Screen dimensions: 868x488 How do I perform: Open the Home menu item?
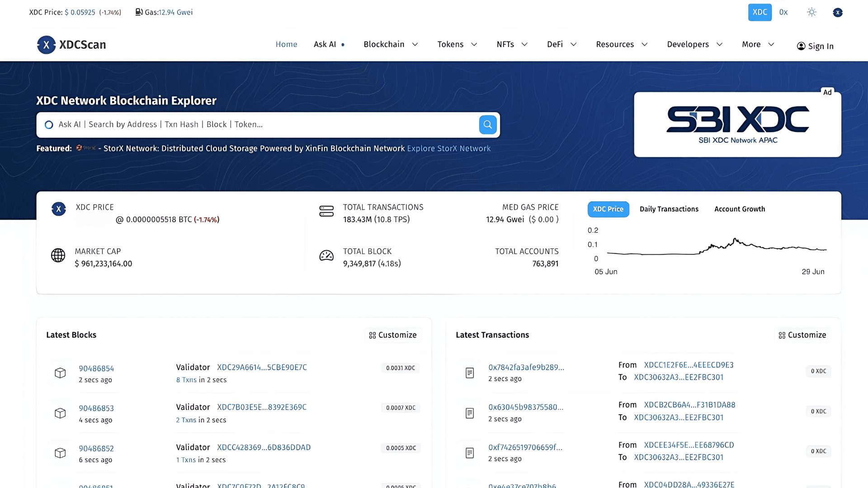click(286, 44)
